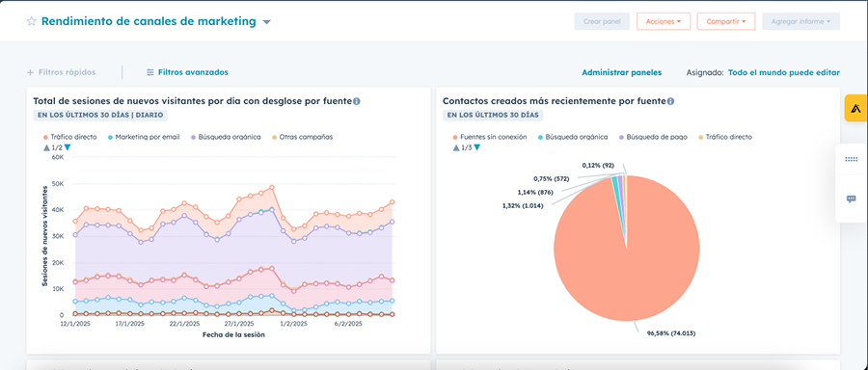Open the Administrar paneles link
The height and width of the screenshot is (370, 868).
[x=622, y=72]
